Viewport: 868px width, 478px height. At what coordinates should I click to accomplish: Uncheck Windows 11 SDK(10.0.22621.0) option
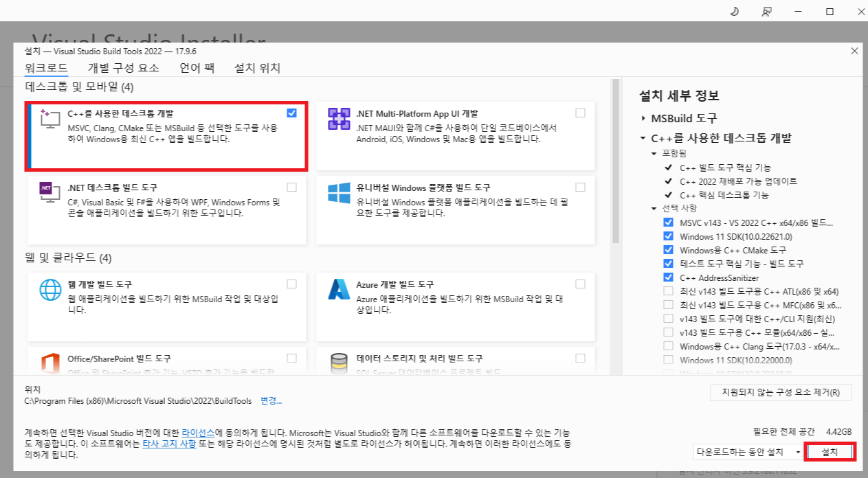[668, 236]
